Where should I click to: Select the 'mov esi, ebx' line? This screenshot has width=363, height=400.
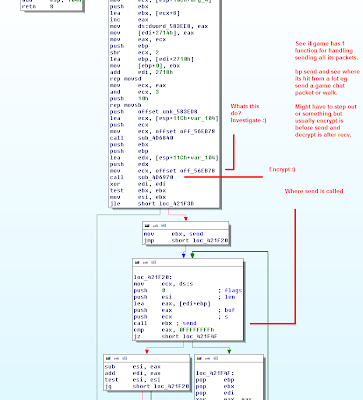pyautogui.click(x=138, y=197)
